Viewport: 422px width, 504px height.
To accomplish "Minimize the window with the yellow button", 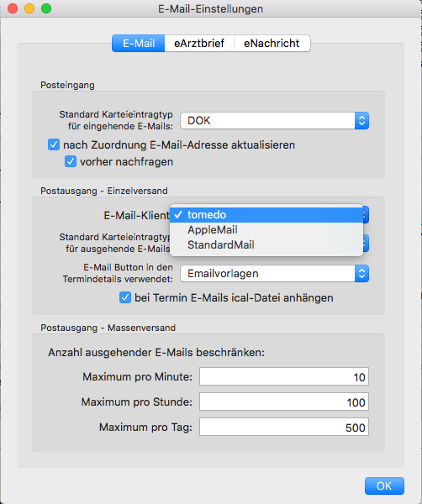I will 29,8.
